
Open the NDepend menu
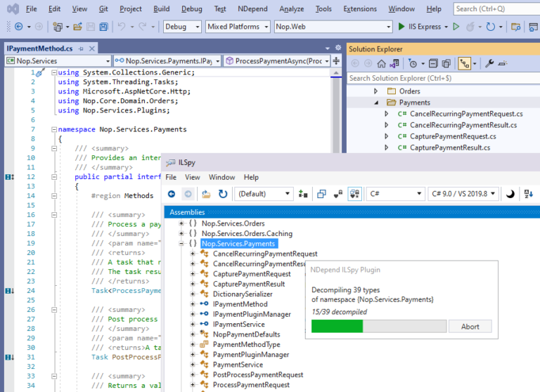coord(252,9)
